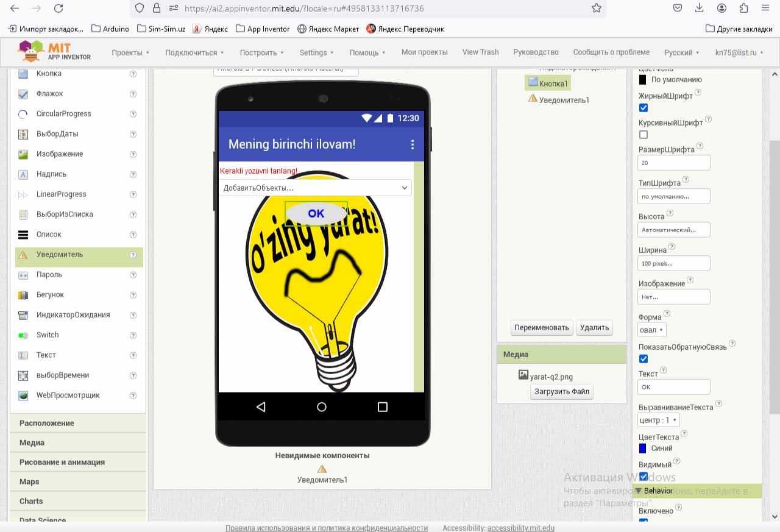Screen dimensions: 780x532
Task: Open the ВыравниваниеТекста dropdown
Action: coord(658,420)
